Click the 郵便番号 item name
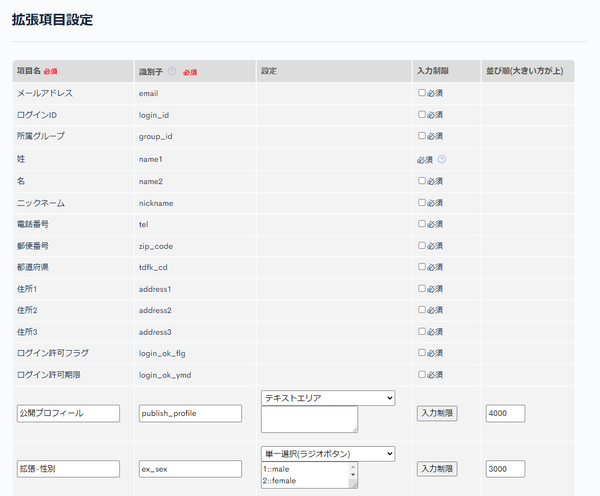Screen dimensions: 600x496 tap(33, 246)
